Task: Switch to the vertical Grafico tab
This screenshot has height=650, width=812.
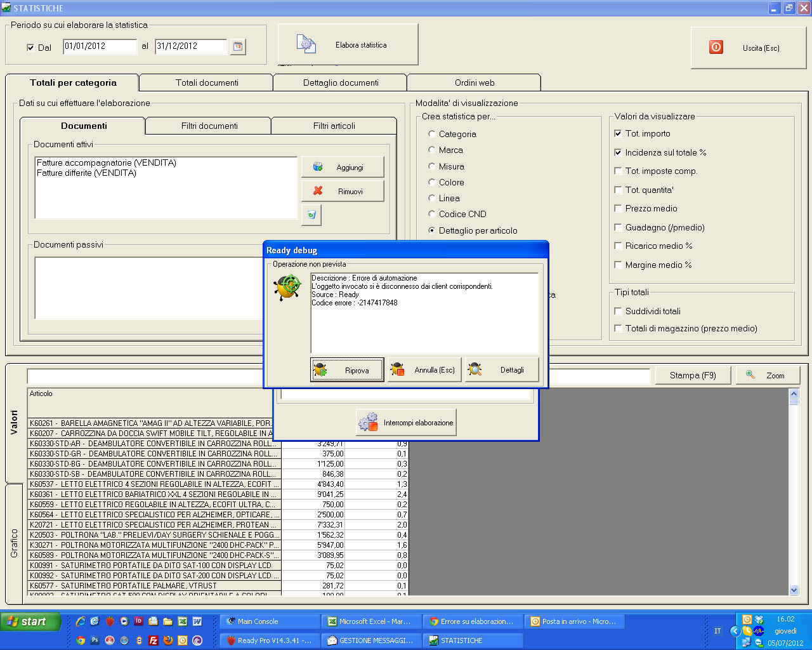Action: 14,543
